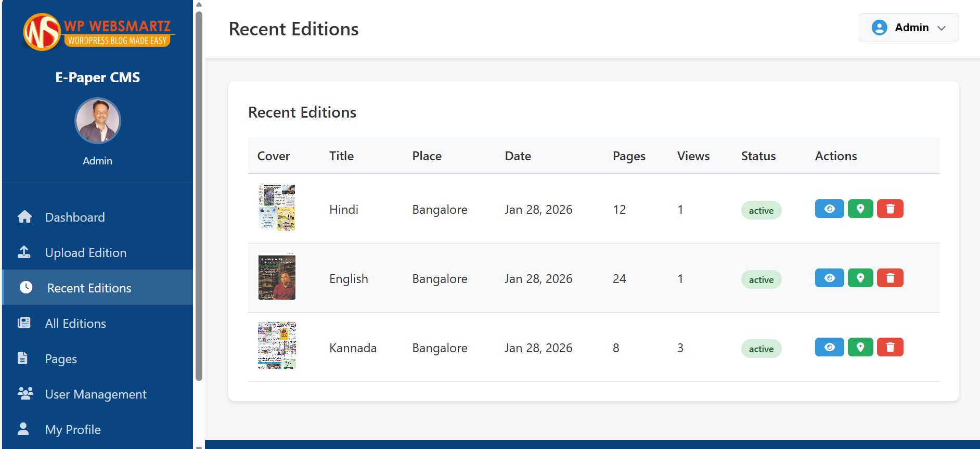980x449 pixels.
Task: Open the Admin account dropdown
Action: pyautogui.click(x=908, y=28)
